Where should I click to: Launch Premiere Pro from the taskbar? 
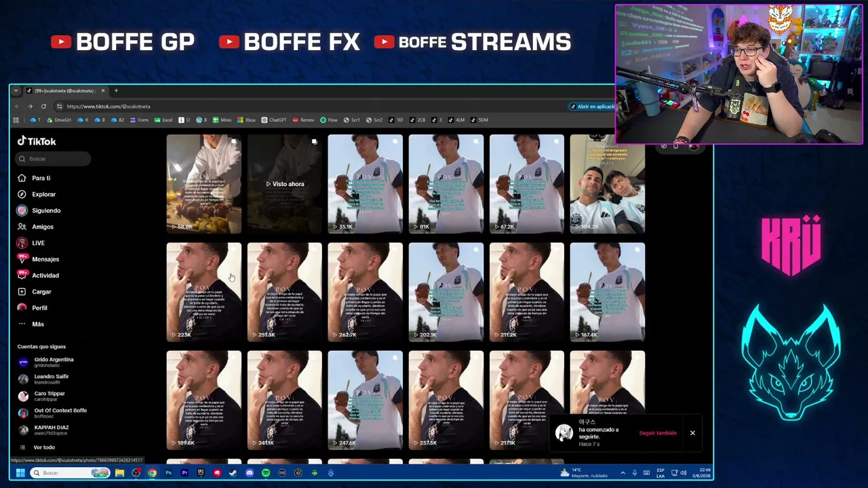(x=184, y=473)
